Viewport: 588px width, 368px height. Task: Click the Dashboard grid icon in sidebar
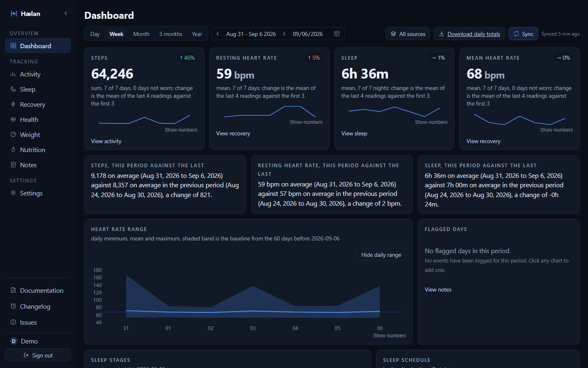click(13, 46)
